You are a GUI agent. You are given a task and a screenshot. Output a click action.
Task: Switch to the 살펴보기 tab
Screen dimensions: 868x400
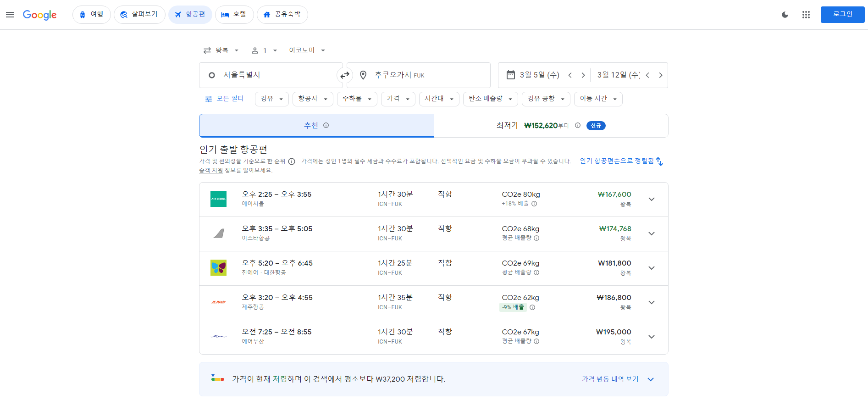tap(139, 15)
